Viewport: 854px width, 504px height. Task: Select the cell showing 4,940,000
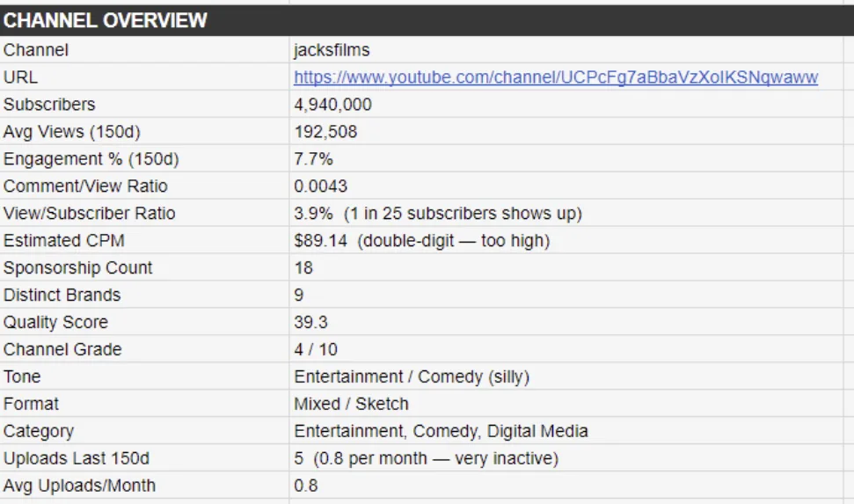tap(566, 104)
